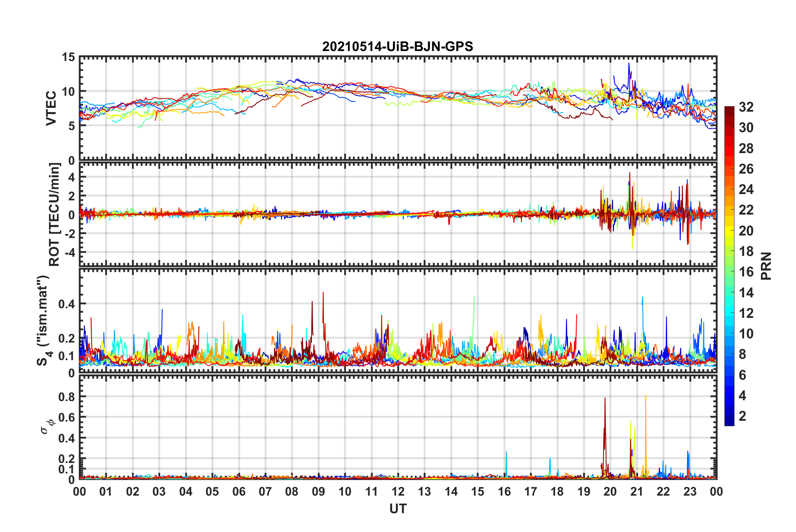796x532 pixels.
Task: Click the x-axis hour tick label "12"
Action: 398,491
